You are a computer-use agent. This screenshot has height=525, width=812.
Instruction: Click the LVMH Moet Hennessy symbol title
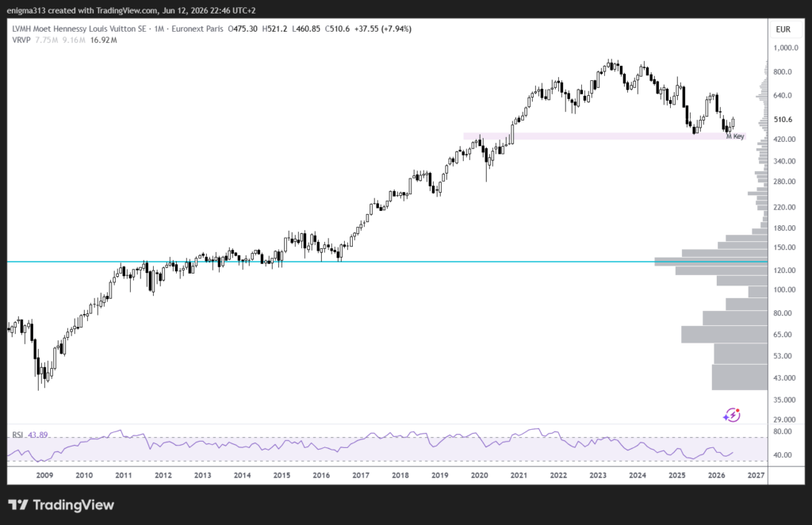(79, 29)
